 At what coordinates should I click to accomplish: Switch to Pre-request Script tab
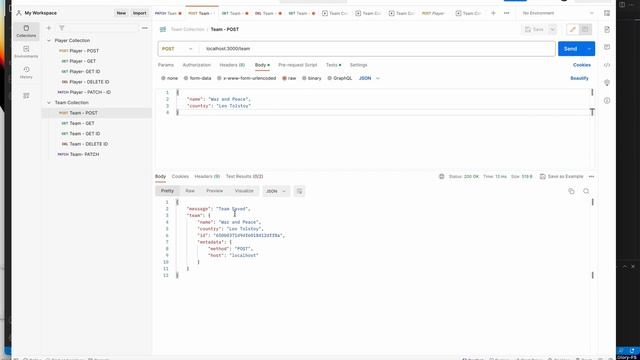click(x=298, y=65)
